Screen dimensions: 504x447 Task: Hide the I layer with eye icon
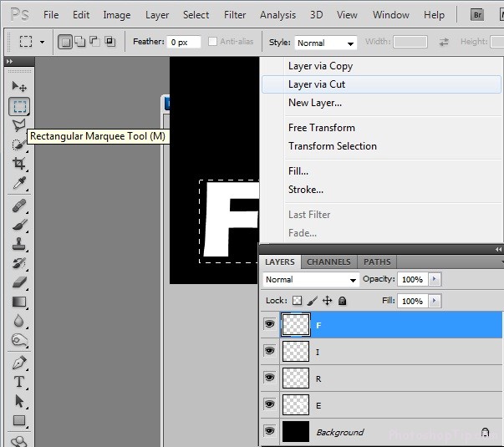269,351
